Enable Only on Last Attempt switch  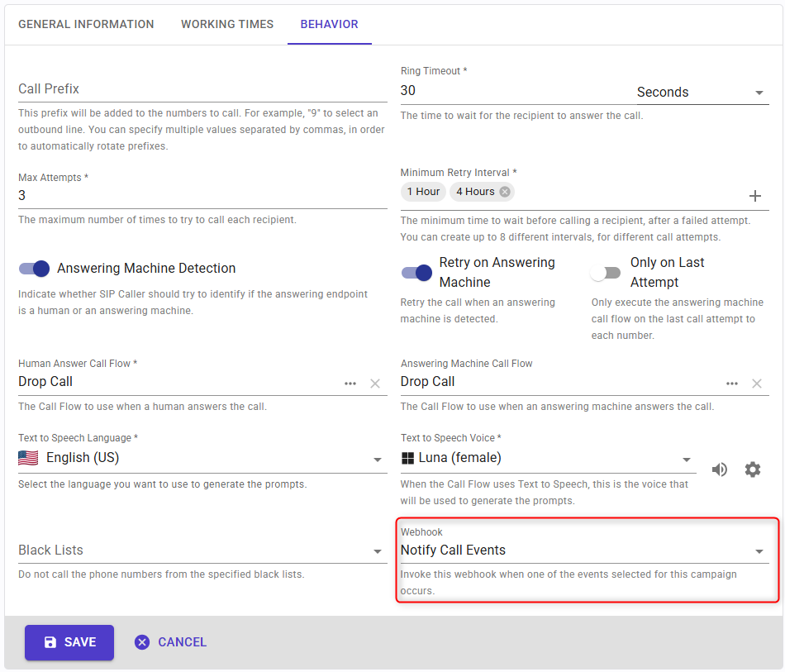tap(607, 273)
